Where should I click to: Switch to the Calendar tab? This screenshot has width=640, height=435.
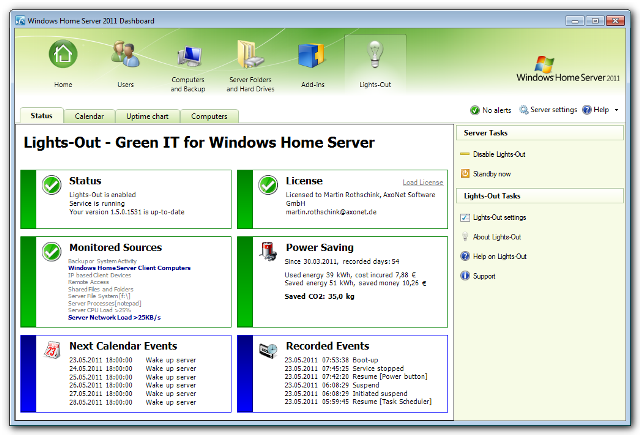point(89,116)
